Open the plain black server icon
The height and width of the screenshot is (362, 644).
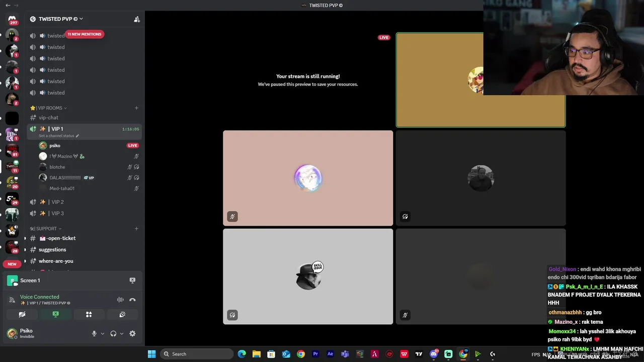(12, 118)
